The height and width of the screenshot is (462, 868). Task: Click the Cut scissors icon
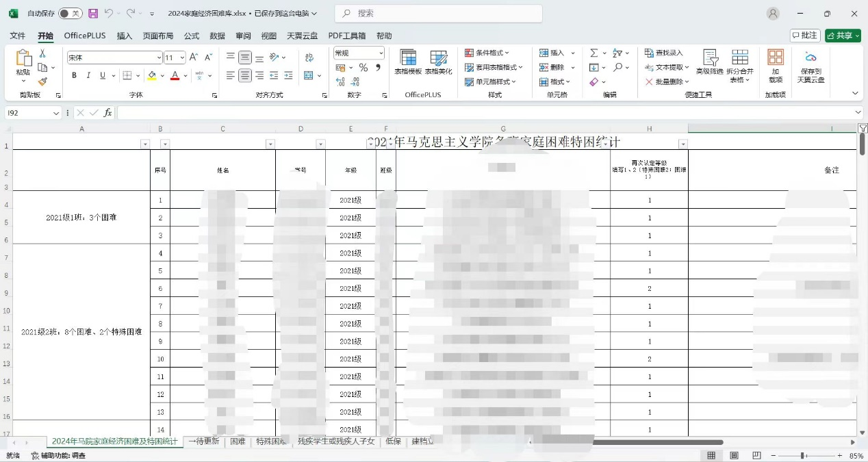pos(42,53)
